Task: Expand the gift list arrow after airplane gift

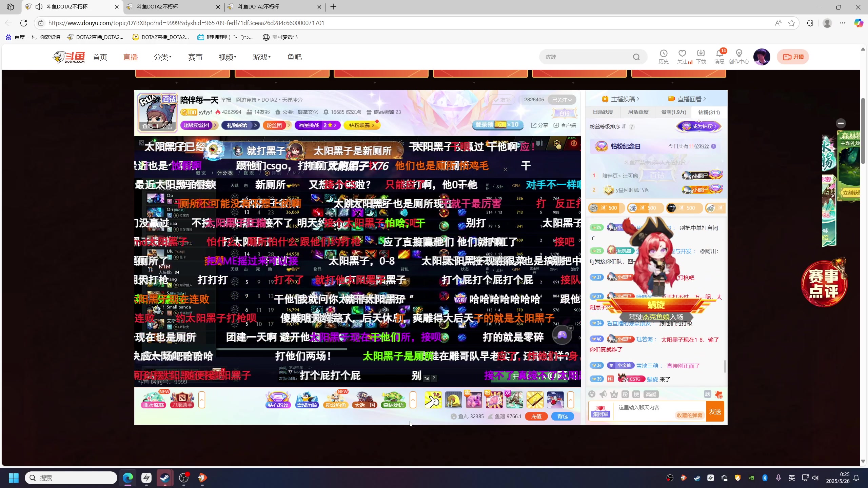Action: tap(571, 400)
